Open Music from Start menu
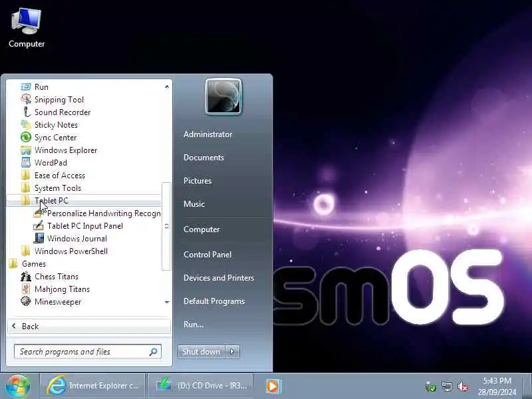This screenshot has height=399, width=532. [194, 204]
